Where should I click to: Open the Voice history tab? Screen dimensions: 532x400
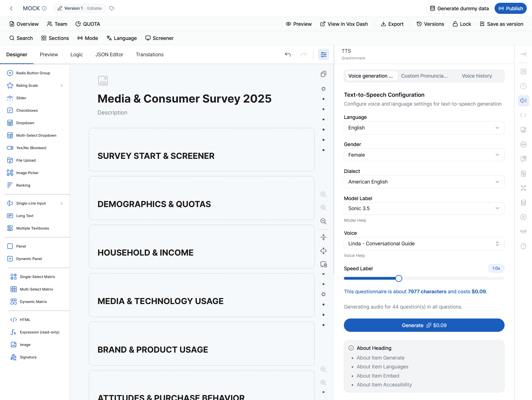pyautogui.click(x=477, y=76)
